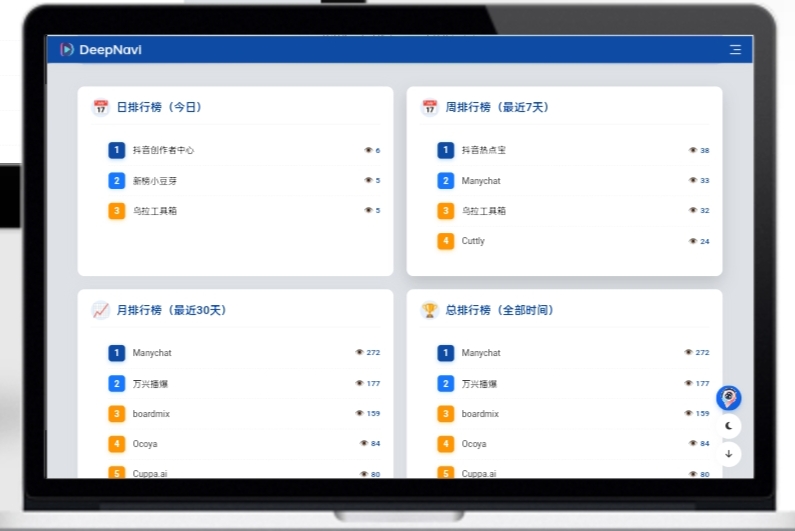The image size is (795, 531).
Task: Click the eye icon next to Cuttly
Action: [693, 241]
